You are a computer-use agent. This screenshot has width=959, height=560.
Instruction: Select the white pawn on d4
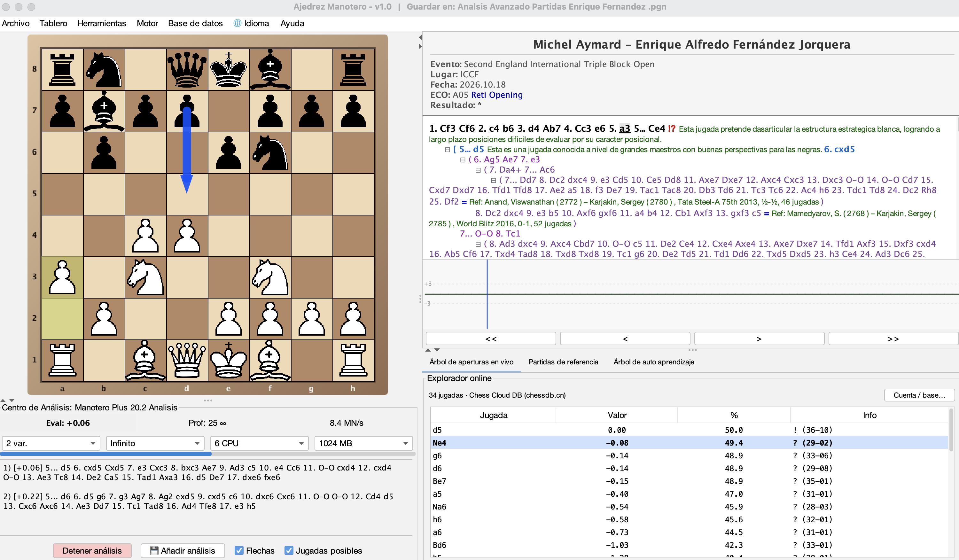(187, 236)
